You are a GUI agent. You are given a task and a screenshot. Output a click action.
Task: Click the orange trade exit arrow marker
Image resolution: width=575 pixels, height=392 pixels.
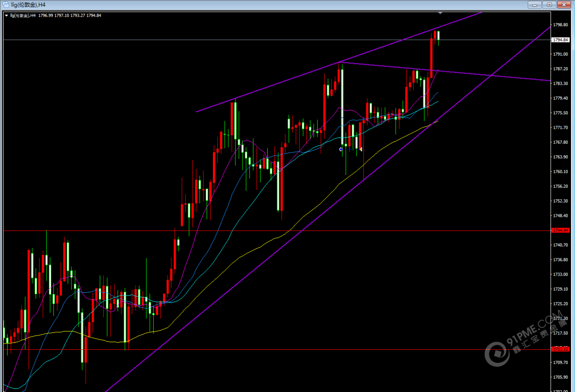(x=360, y=149)
